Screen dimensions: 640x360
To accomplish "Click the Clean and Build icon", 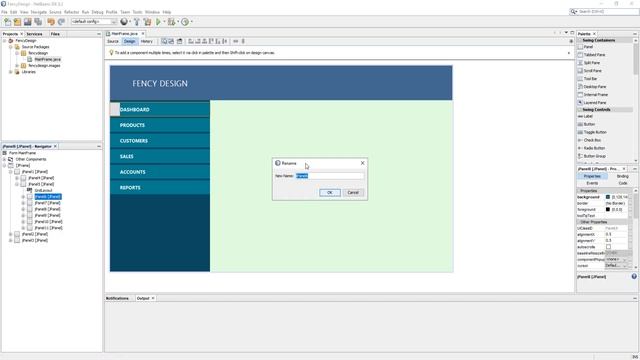I will [x=147, y=22].
